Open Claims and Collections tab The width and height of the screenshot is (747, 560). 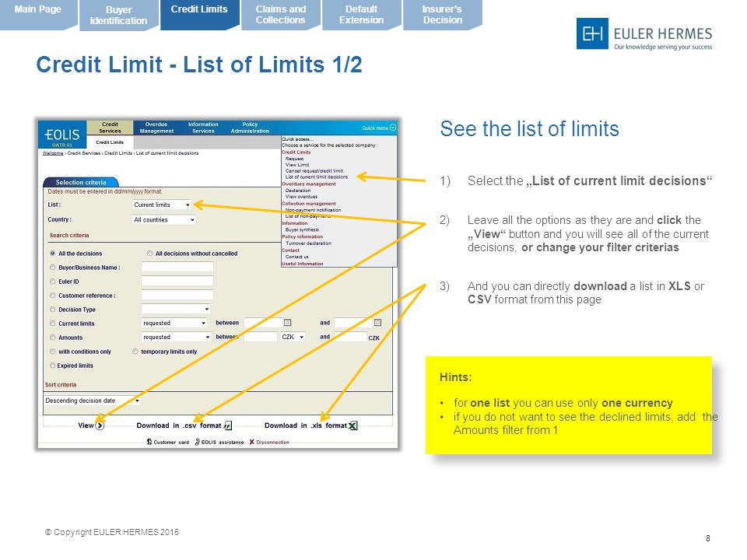pyautogui.click(x=280, y=14)
